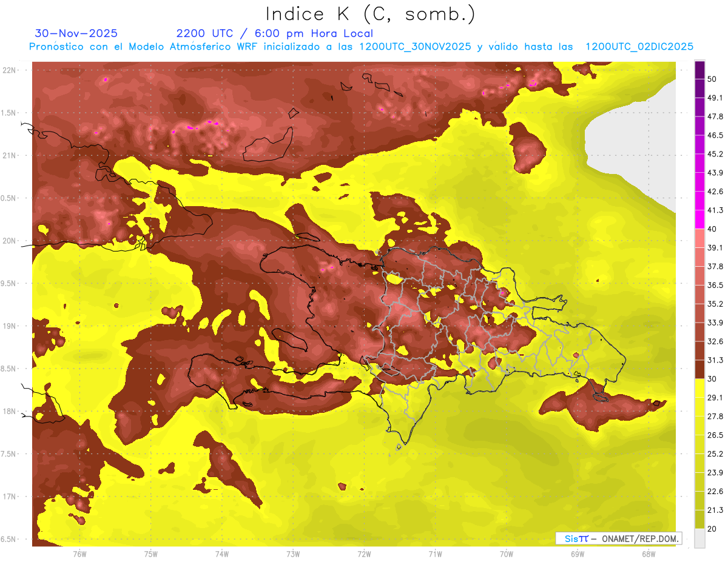Click the '22N' latitude label

tap(10, 70)
